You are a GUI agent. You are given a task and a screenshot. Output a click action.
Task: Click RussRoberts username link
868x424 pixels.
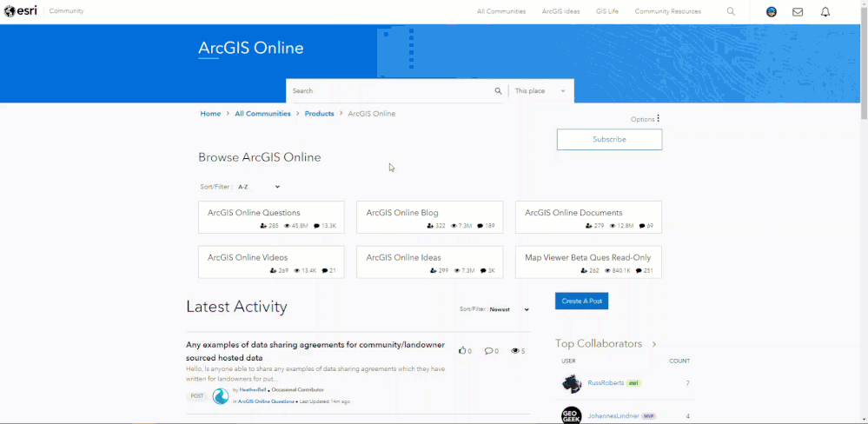[x=606, y=383]
